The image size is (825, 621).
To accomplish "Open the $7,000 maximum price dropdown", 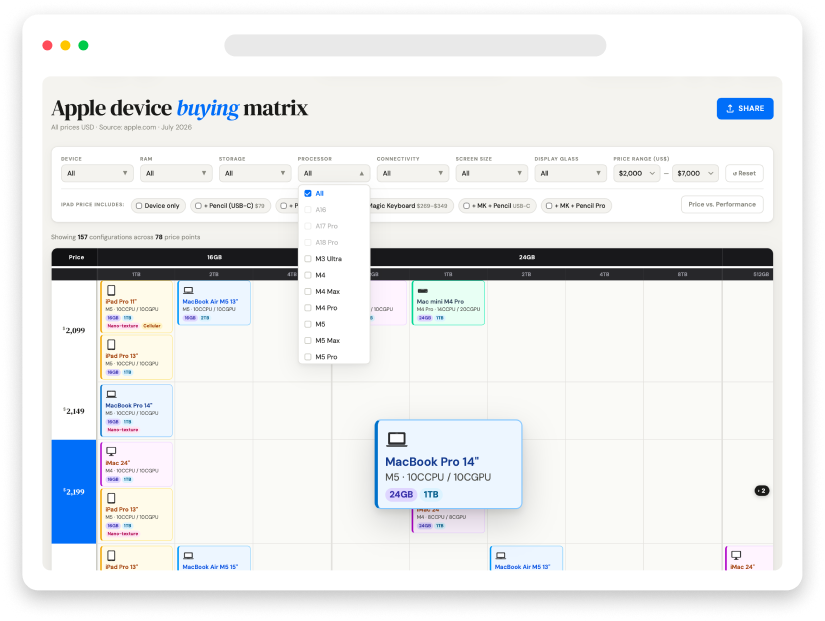I will pyautogui.click(x=695, y=173).
